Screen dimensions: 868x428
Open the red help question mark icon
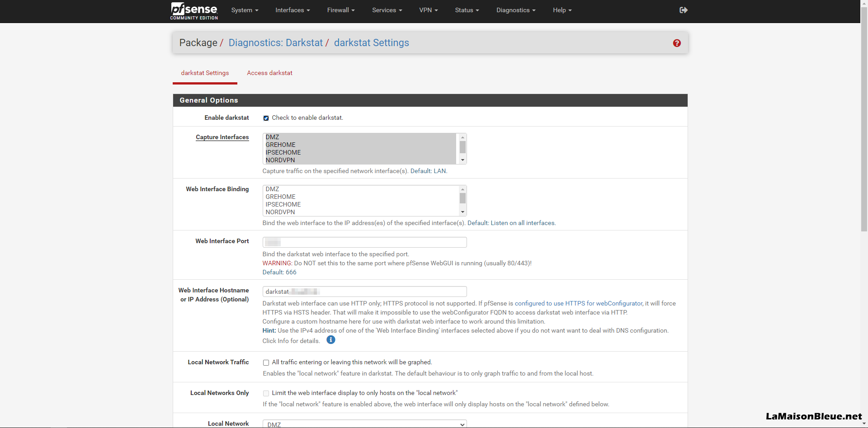(x=677, y=43)
